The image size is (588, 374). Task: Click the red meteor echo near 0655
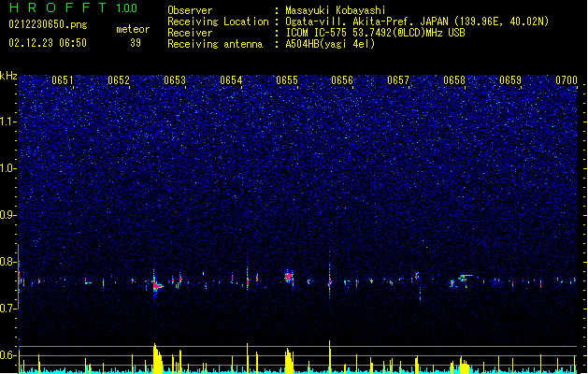(288, 277)
